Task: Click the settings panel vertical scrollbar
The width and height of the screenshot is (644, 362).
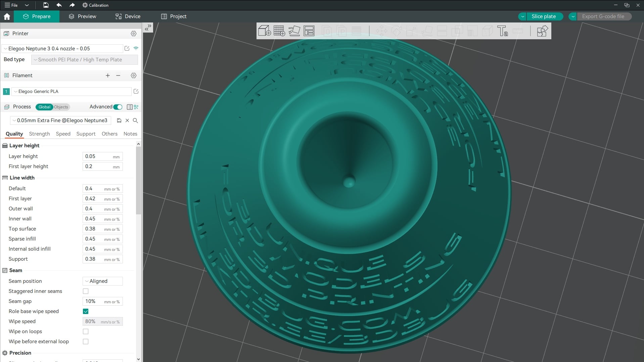Action: [138, 181]
